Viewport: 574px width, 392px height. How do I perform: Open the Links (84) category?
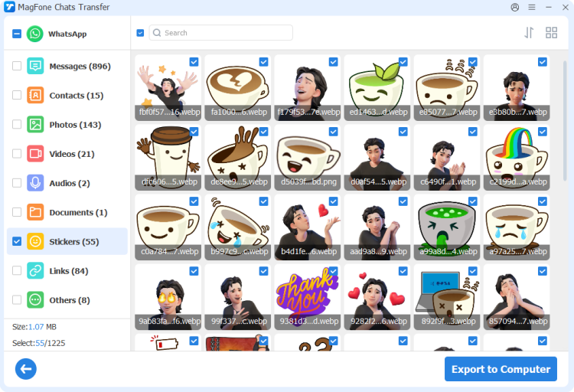pos(69,271)
